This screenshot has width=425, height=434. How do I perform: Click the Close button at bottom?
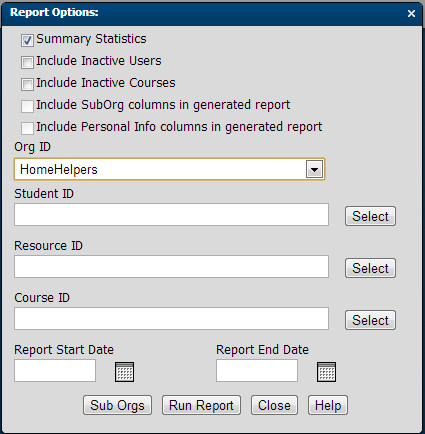click(x=274, y=405)
